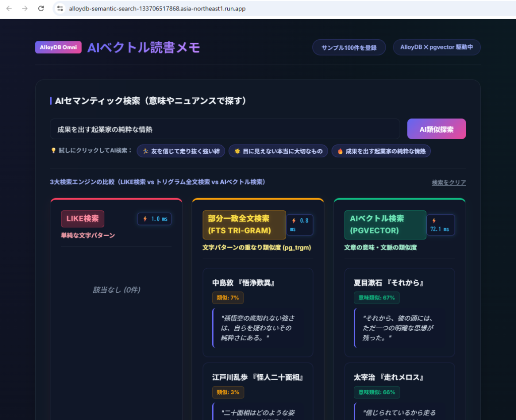Click the それから、彼の頭には quote text

(398, 328)
